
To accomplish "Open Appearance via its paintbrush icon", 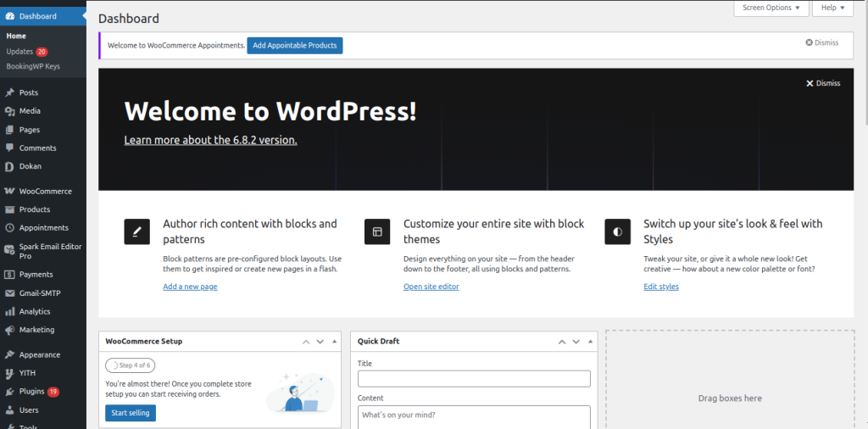I will (9, 355).
